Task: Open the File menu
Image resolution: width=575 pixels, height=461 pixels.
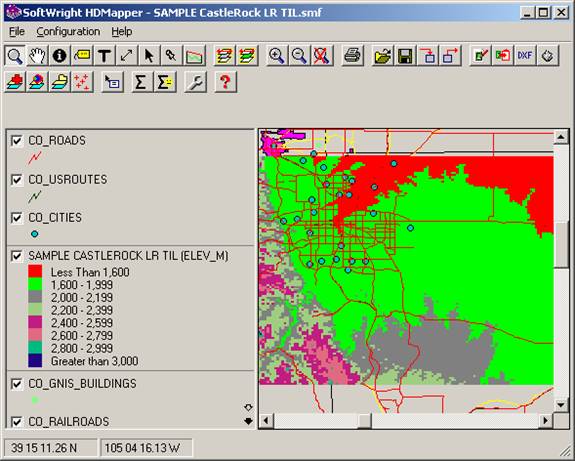Action: click(17, 32)
